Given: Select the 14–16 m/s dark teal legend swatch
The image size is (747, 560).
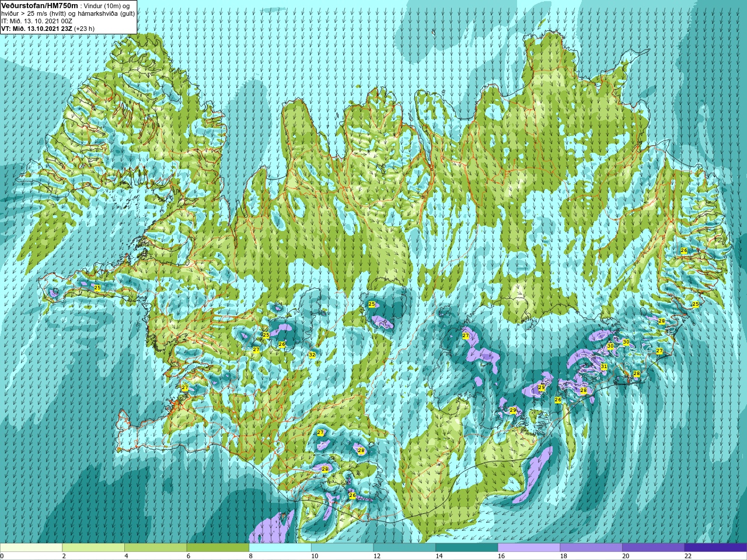Looking at the screenshot, I should [467, 548].
